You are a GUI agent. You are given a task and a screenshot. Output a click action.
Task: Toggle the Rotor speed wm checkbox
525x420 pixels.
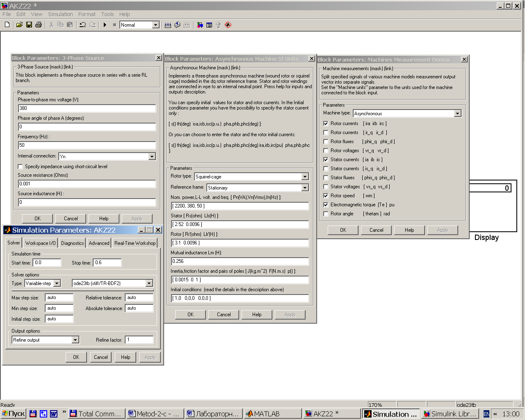coord(326,196)
